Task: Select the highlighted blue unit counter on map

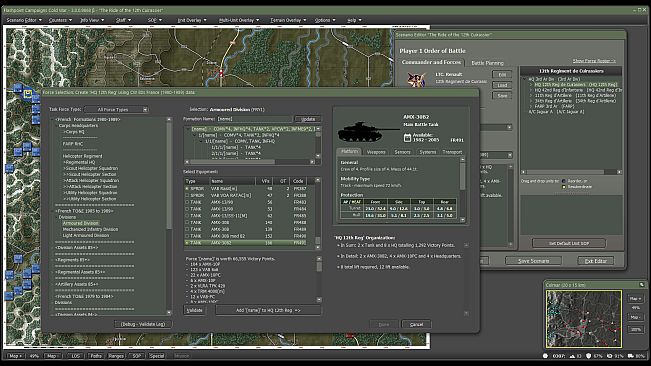Action: pyautogui.click(x=27, y=93)
